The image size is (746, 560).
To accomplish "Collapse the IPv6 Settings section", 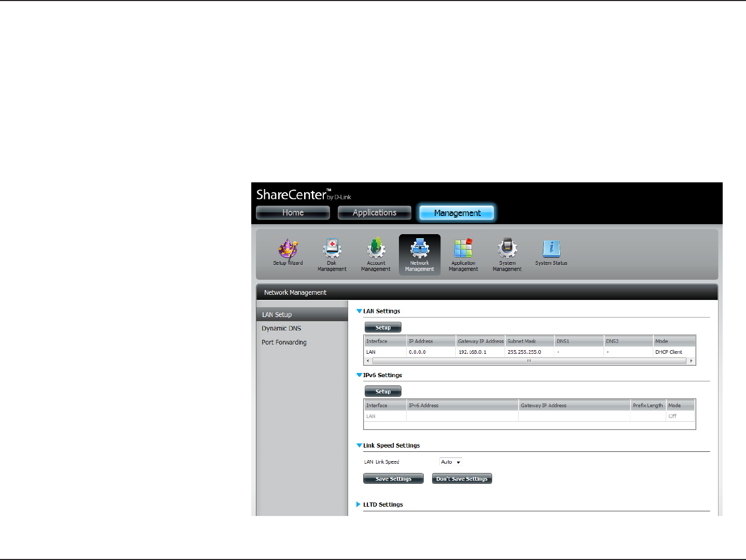I will [x=359, y=375].
